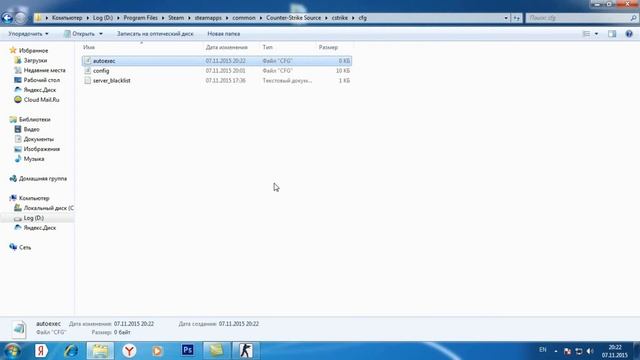
Task: Open Cloud Mail.Ru in favorites
Action: [x=41, y=100]
